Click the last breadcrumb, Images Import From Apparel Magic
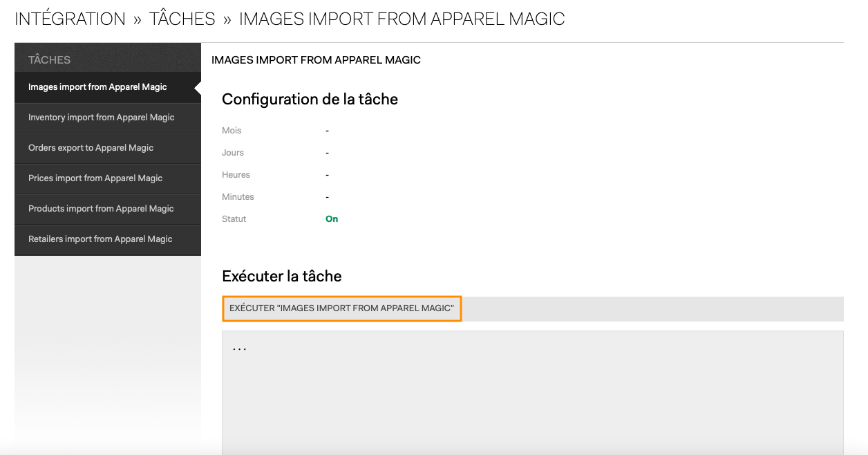Screen dimensions: 868x455 (x=402, y=19)
